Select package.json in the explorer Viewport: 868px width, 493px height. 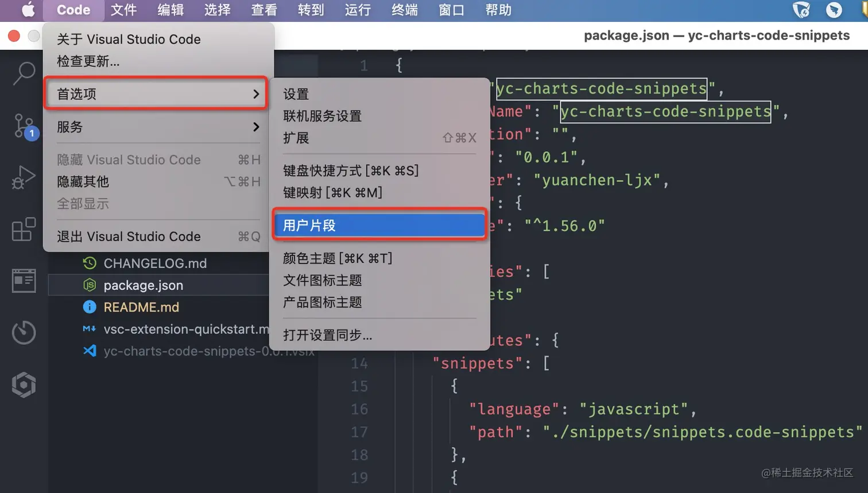[x=144, y=285]
